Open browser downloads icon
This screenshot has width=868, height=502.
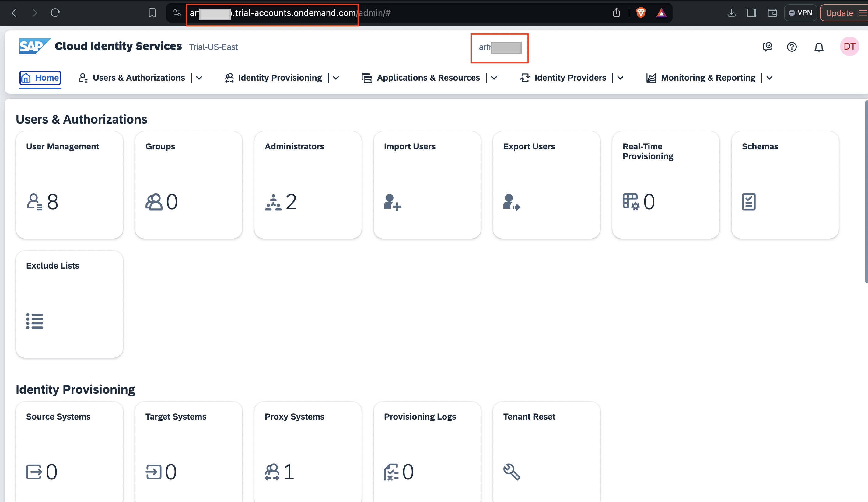pyautogui.click(x=731, y=13)
